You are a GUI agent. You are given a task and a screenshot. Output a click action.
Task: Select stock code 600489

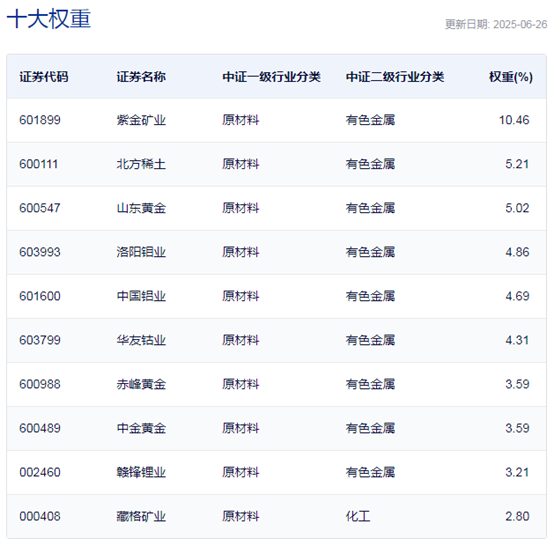pos(40,428)
